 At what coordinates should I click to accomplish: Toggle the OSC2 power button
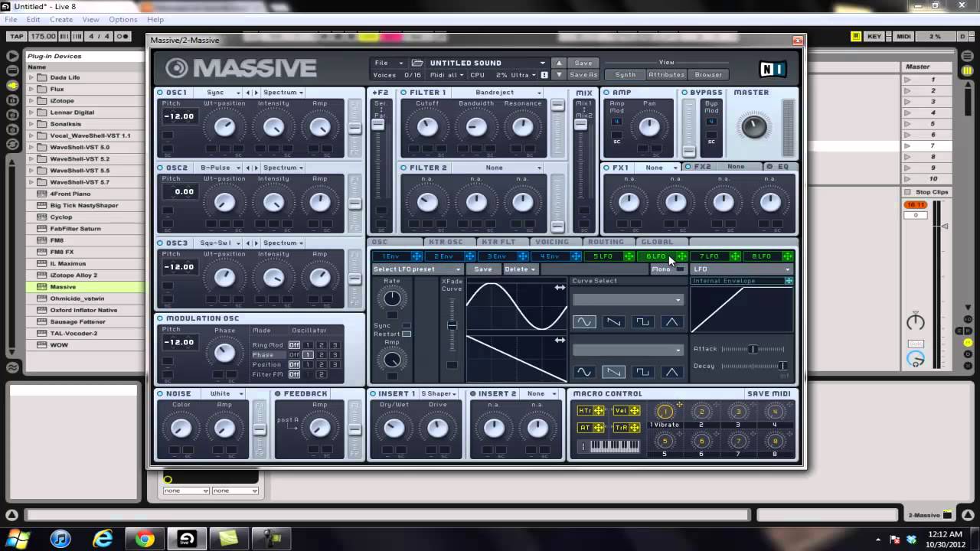(x=160, y=168)
